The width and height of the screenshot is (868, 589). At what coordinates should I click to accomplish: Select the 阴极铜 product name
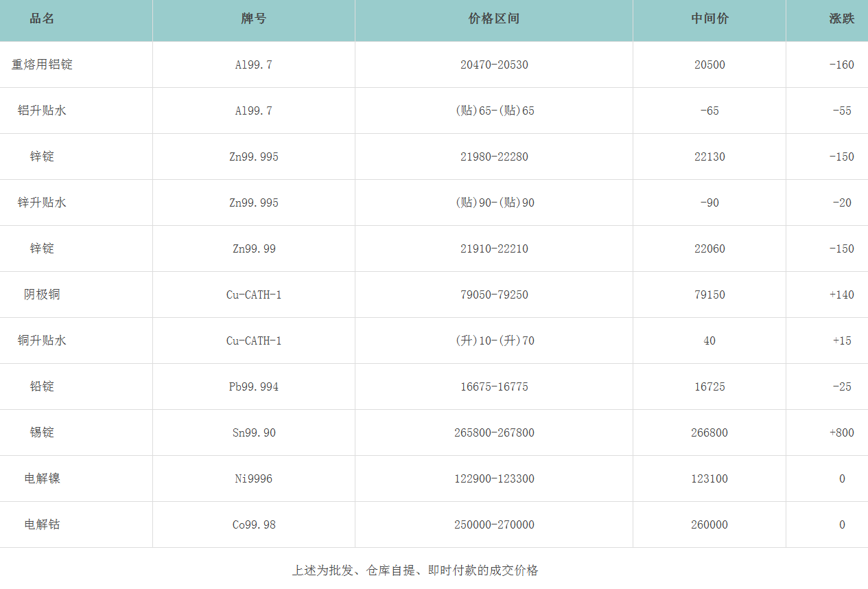click(x=42, y=294)
